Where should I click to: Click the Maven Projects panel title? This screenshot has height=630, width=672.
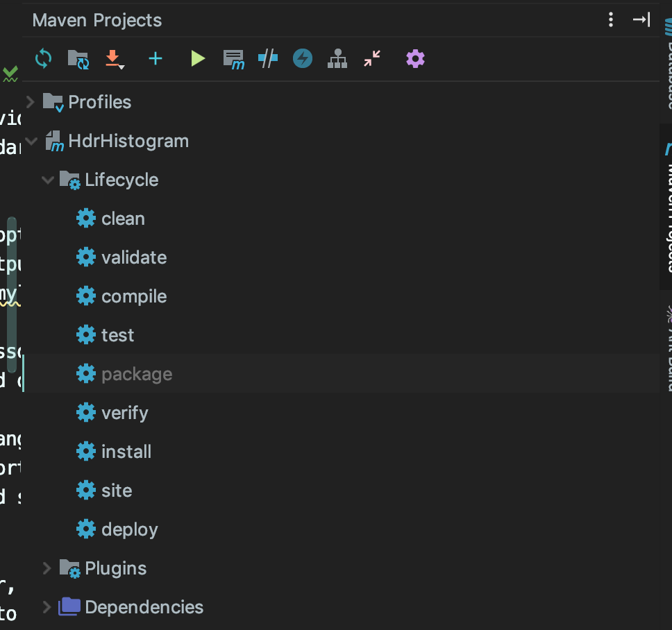pyautogui.click(x=97, y=21)
